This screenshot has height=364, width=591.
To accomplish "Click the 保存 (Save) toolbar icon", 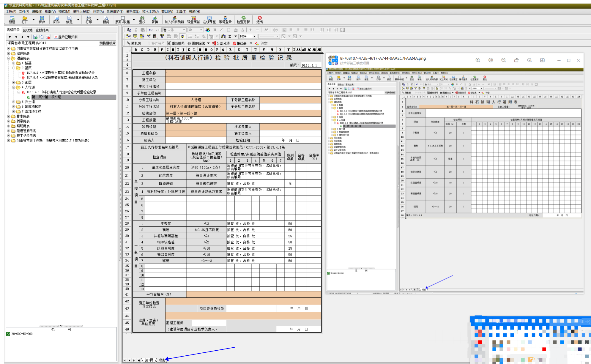I will point(42,20).
